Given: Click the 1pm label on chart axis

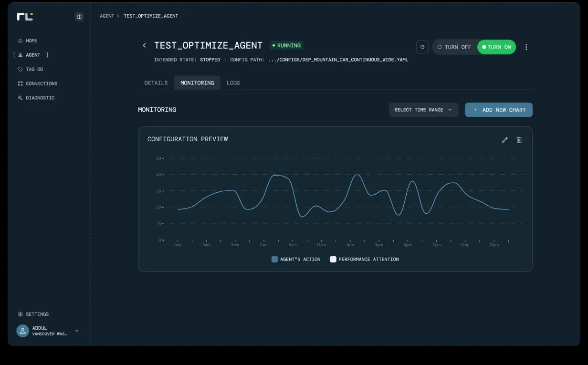Looking at the screenshot, I should [350, 245].
